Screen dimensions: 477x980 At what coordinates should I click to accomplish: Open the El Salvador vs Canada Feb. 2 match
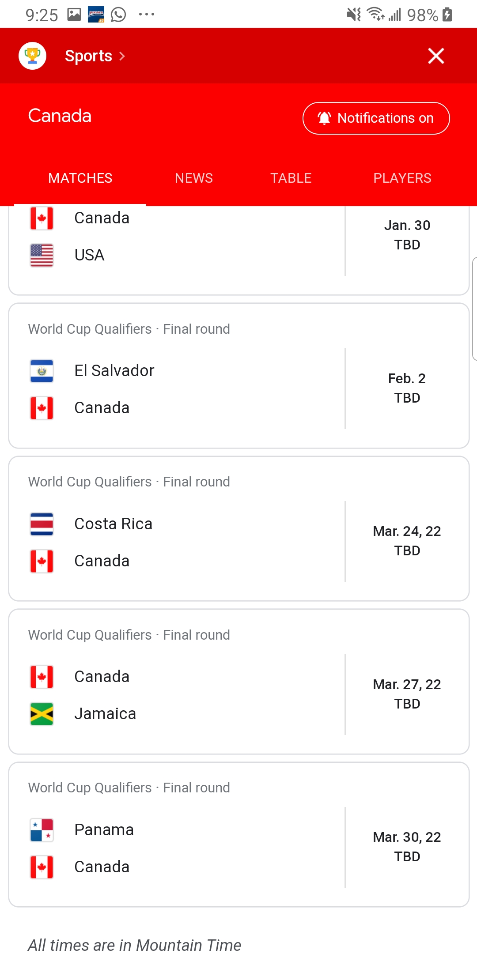click(239, 376)
